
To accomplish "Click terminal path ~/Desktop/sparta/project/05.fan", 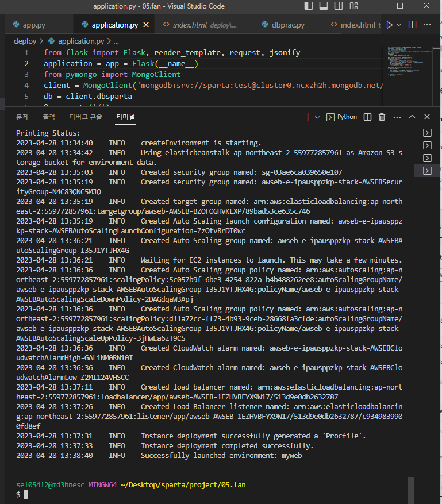I will [183, 484].
